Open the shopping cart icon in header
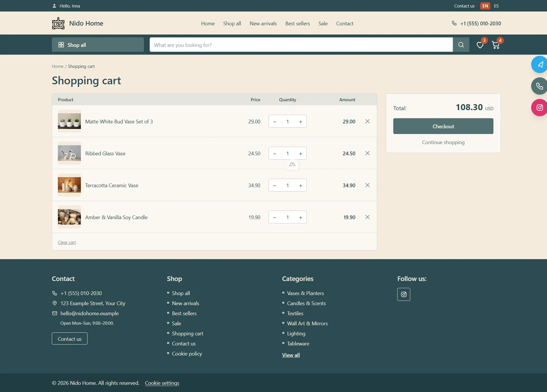Image resolution: width=547 pixels, height=392 pixels. (x=496, y=45)
